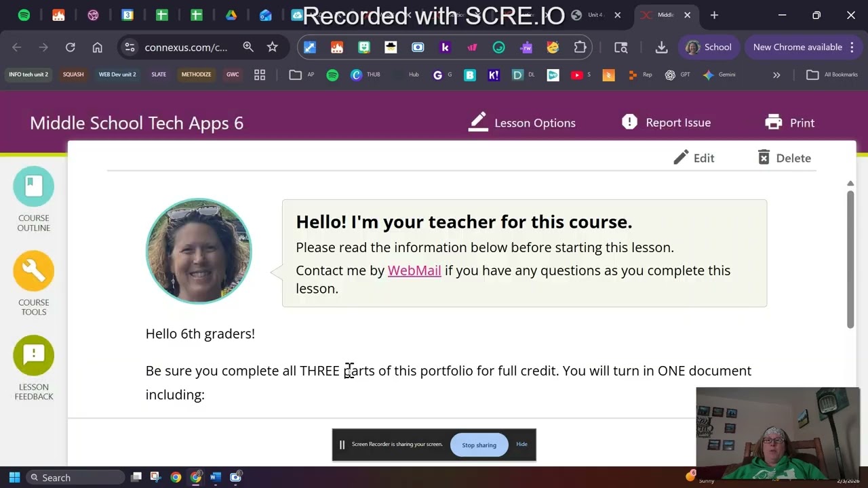
Task: Edit the teacher message
Action: [x=694, y=158]
